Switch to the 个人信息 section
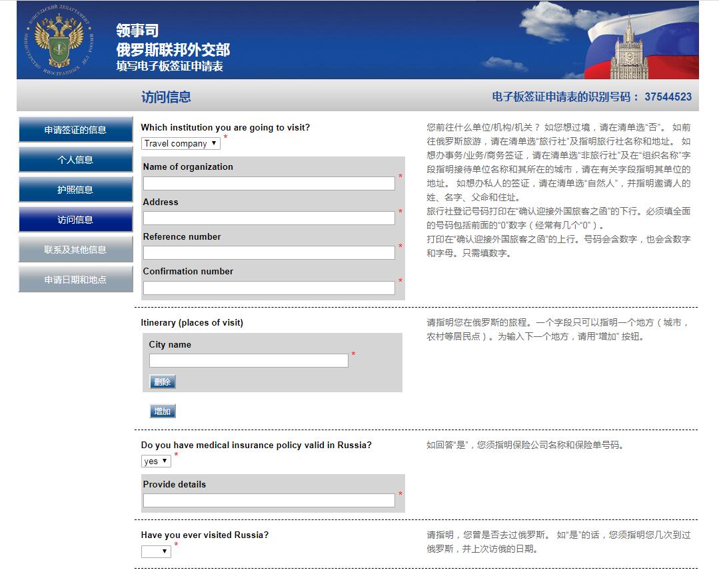Viewport: 719px width, 588px height. [75, 159]
